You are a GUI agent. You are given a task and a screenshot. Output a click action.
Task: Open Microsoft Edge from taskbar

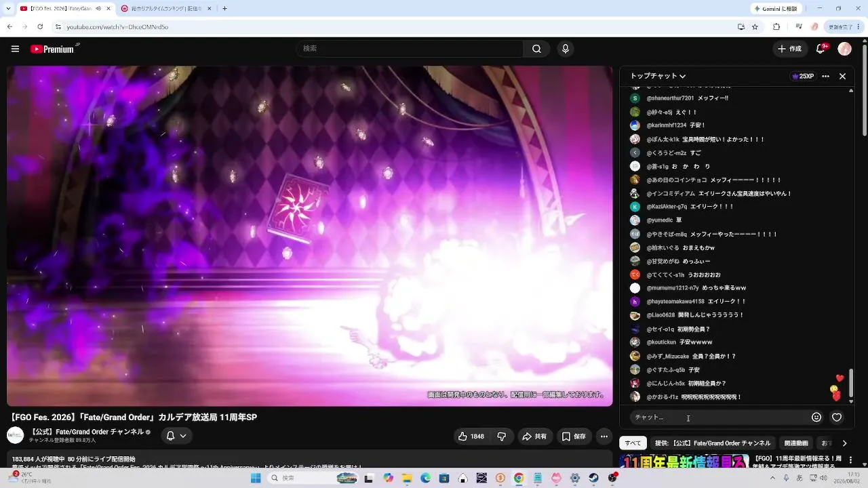425,478
